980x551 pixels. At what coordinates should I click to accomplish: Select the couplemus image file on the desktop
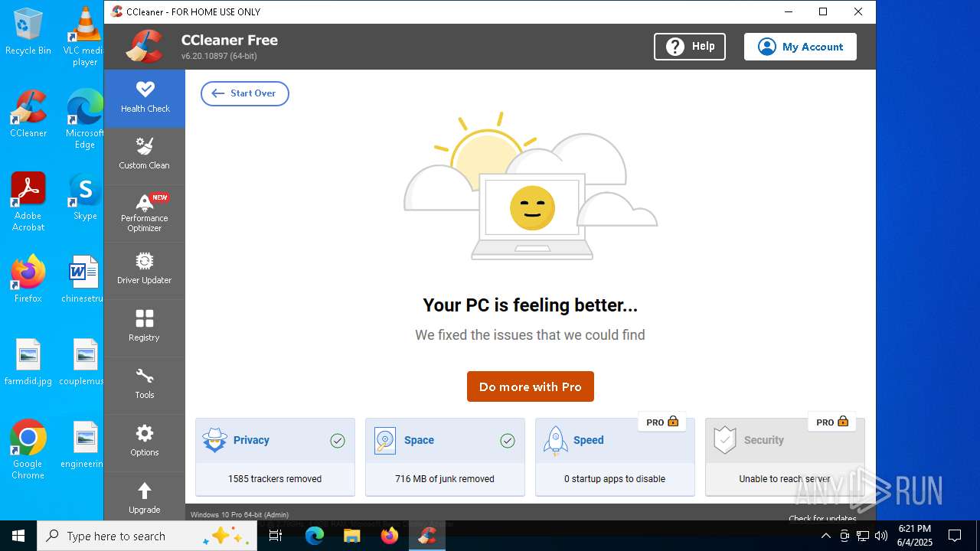[83, 362]
